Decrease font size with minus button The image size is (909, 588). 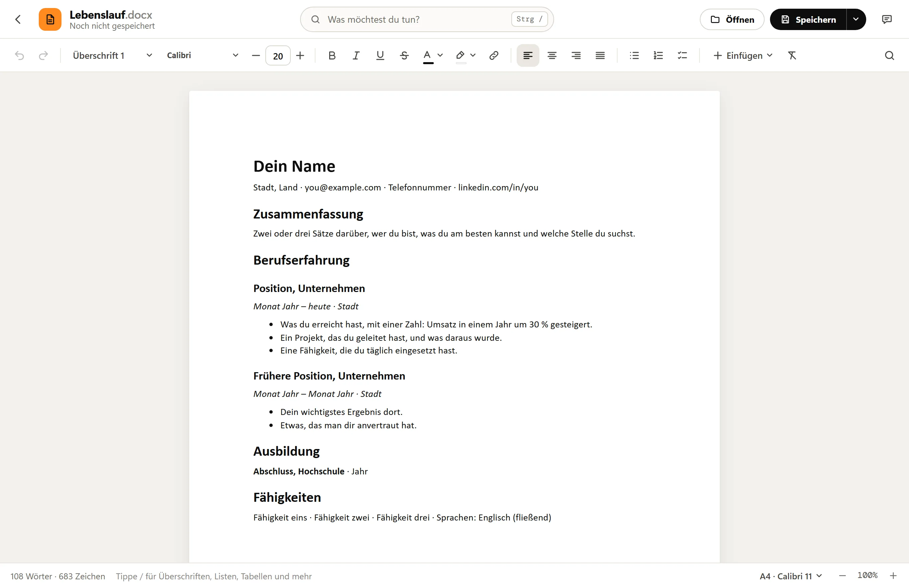coord(256,55)
